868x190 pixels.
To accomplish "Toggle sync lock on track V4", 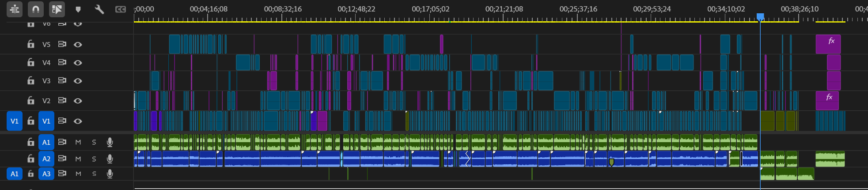I will (62, 62).
